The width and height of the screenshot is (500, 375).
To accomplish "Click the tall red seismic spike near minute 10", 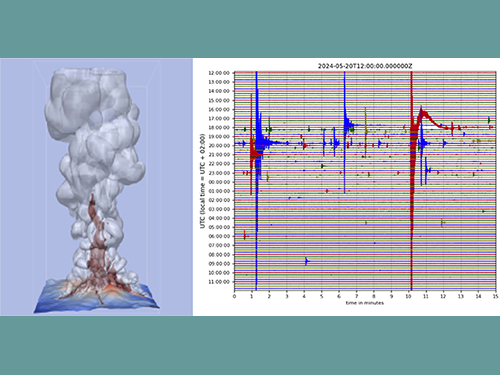I will tap(412, 180).
